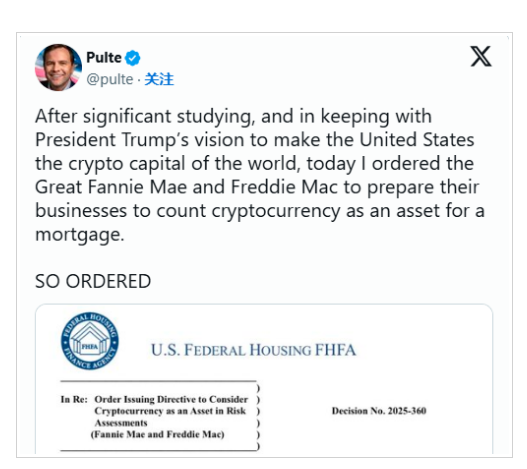Click the blue verified badge
This screenshot has height=469, width=527.
132,58
